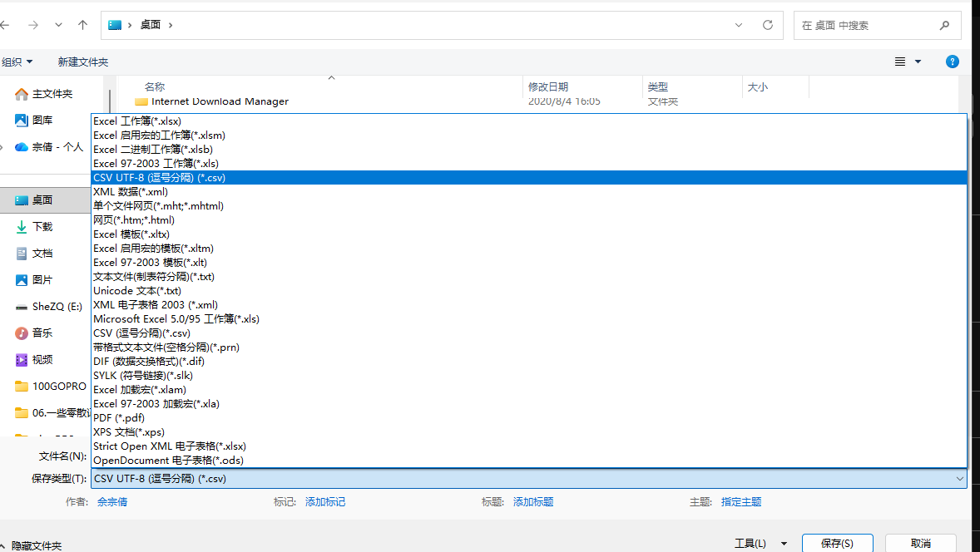Choose Excel 加载宏(*.xlam) type

click(529, 390)
